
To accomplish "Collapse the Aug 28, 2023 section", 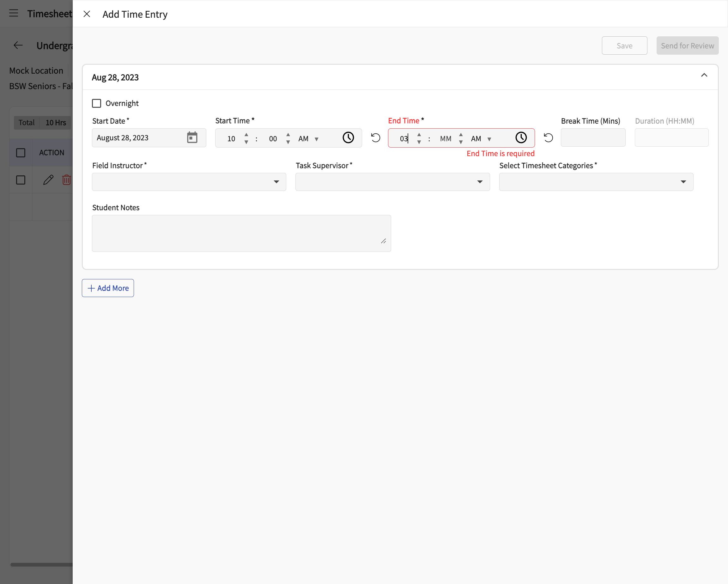I will point(704,75).
